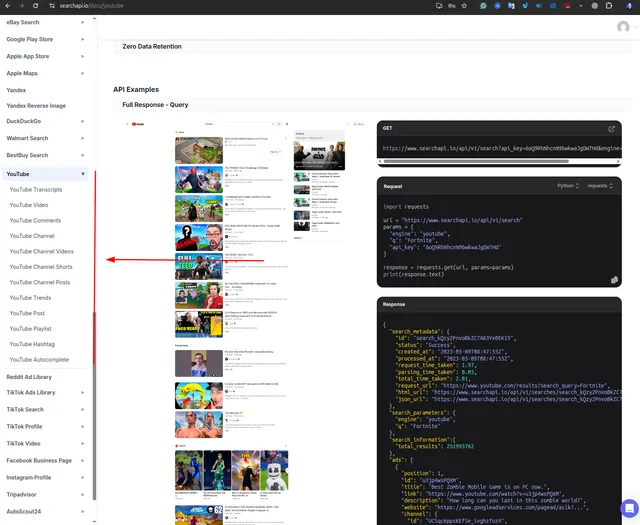Select language dropdown showing Python

pyautogui.click(x=568, y=186)
